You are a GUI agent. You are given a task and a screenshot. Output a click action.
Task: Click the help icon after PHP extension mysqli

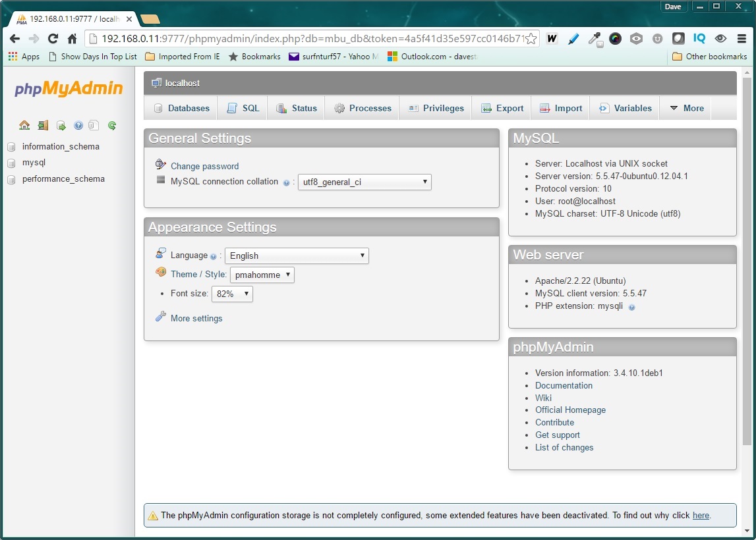click(631, 308)
